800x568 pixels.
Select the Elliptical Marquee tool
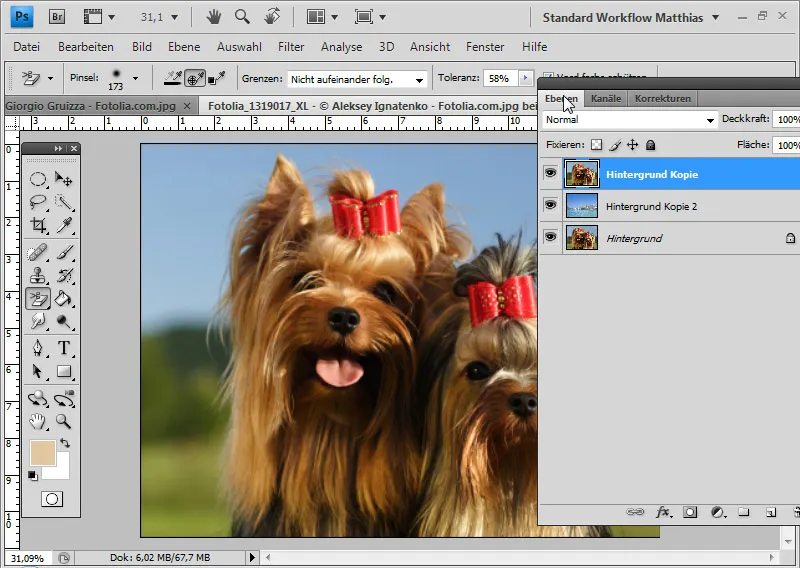pos(38,179)
